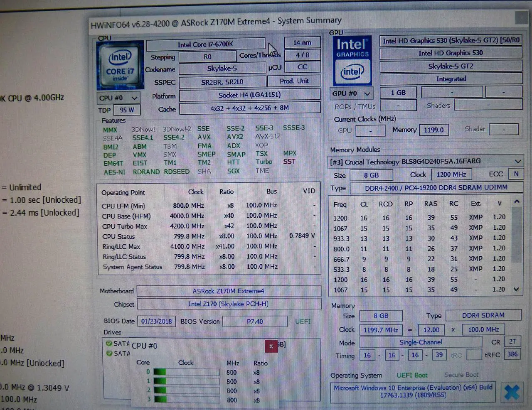Screen dimensions: 532x410
Task: Click the BIOS Date 01/23/2018 field
Action: 157,321
